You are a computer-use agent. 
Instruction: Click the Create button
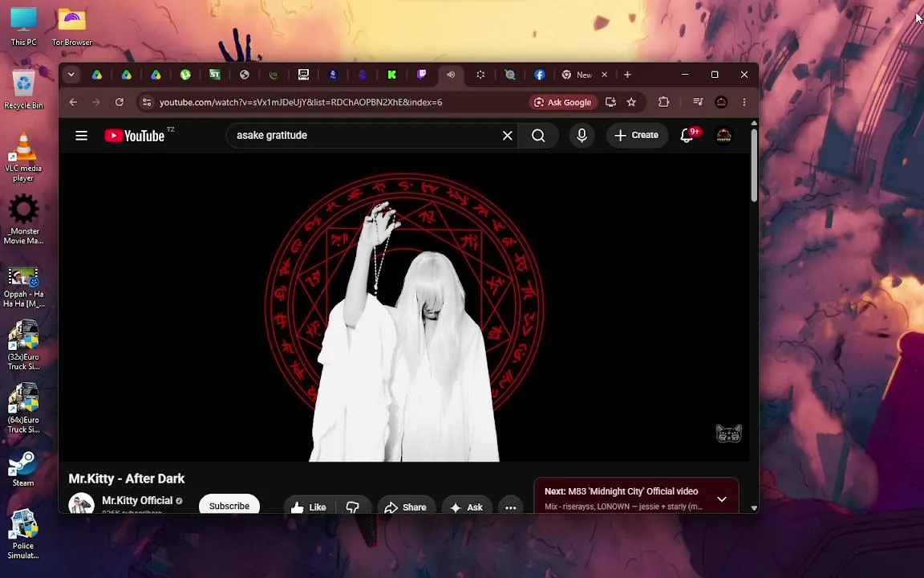click(636, 136)
